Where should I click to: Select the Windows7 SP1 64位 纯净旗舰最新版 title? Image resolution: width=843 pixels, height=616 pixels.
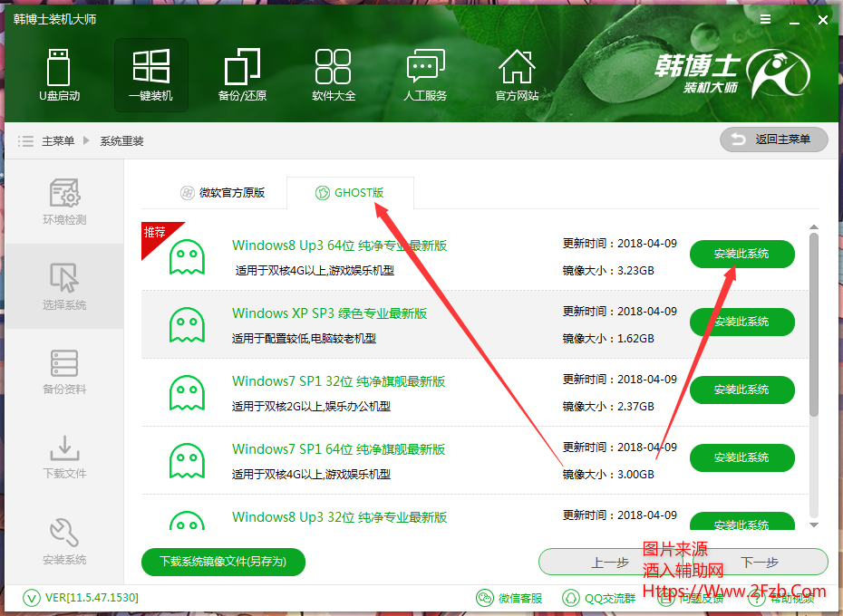[x=339, y=449]
